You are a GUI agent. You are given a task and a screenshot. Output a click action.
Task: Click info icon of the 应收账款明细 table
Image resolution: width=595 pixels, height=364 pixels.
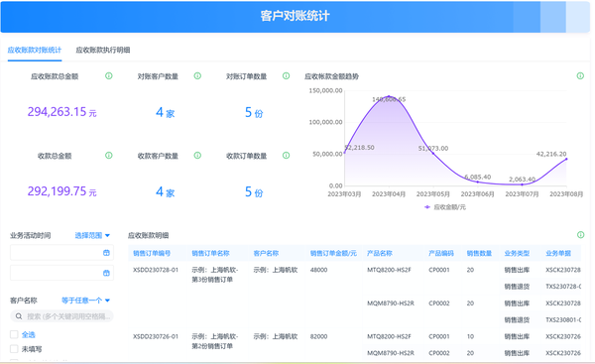(x=580, y=235)
